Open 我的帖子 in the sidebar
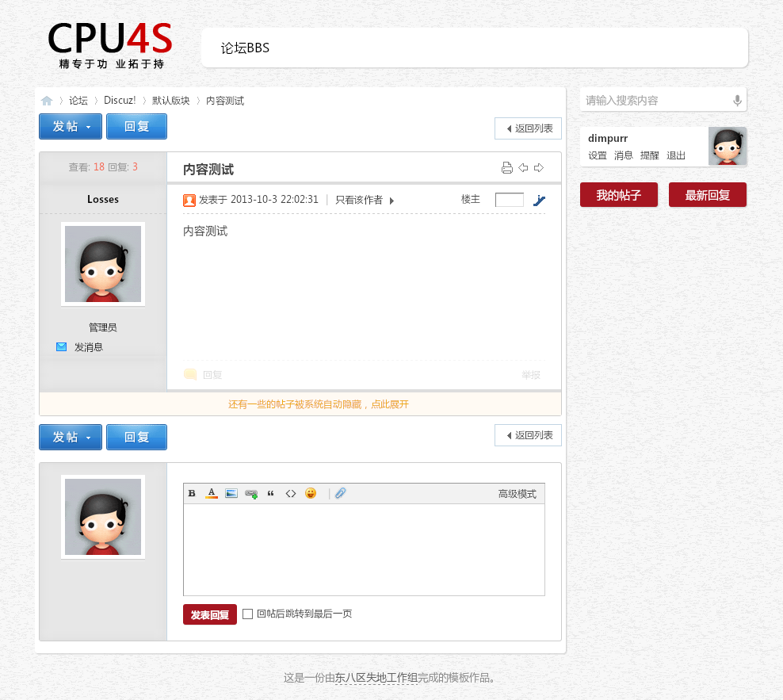 [x=619, y=195]
